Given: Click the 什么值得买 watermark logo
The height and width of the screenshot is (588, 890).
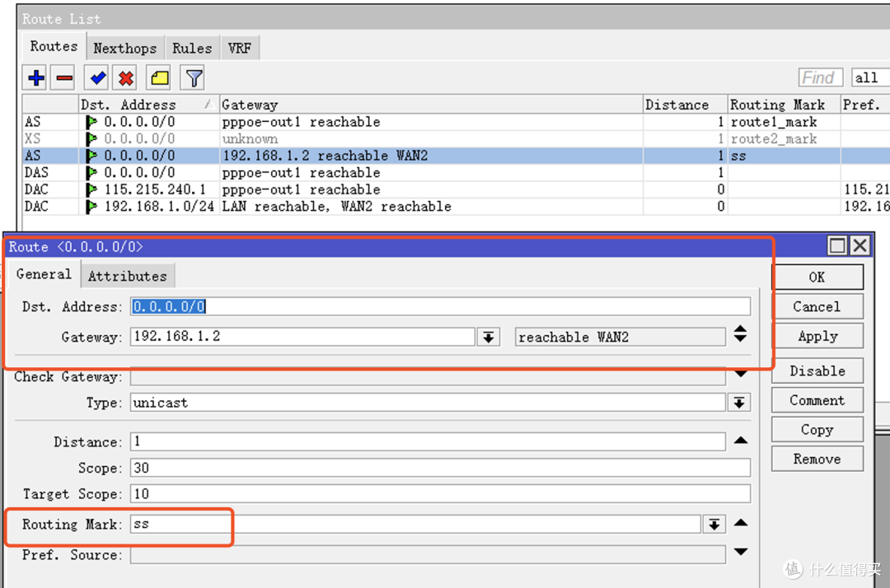Looking at the screenshot, I should (x=793, y=569).
